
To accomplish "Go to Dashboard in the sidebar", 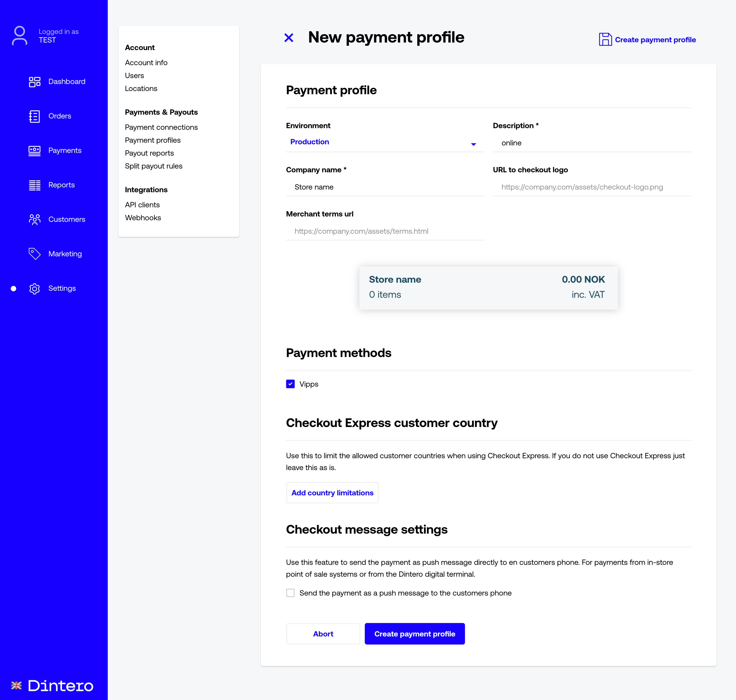I will point(67,82).
